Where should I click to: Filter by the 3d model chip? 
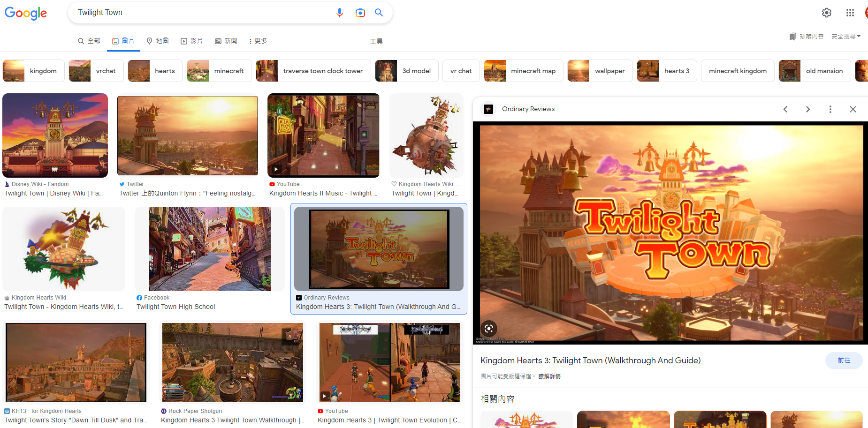point(407,71)
